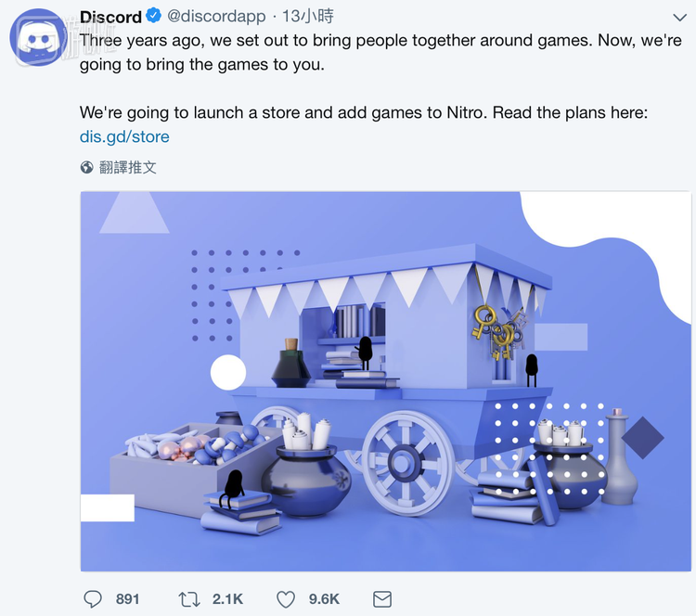The image size is (696, 616).
Task: Click the blue verified badge
Action: [153, 16]
